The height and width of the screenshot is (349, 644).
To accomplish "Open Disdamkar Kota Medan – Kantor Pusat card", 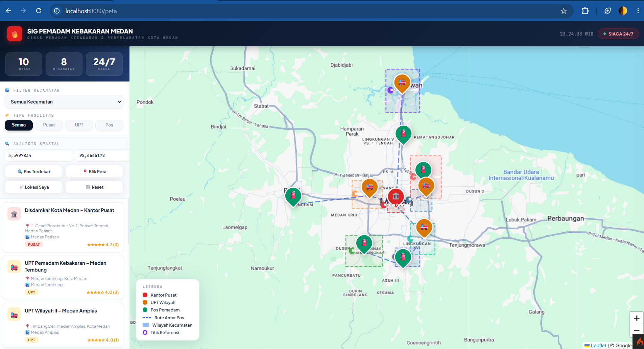I will pos(63,227).
